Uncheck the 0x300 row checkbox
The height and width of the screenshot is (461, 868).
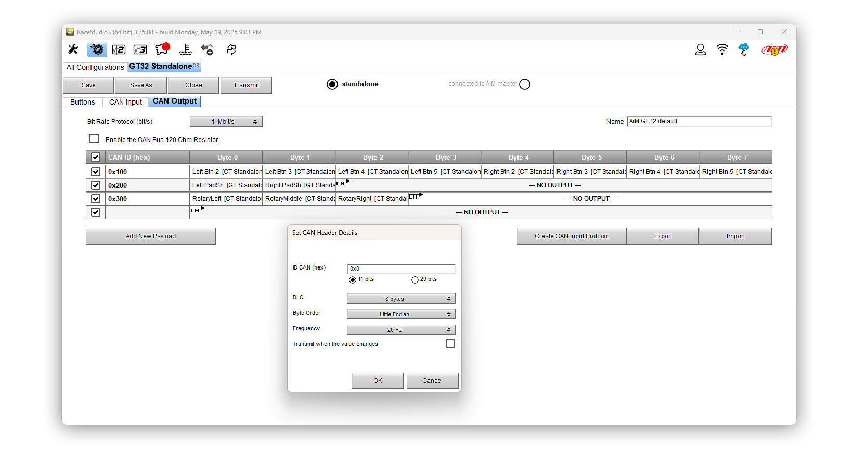point(96,199)
